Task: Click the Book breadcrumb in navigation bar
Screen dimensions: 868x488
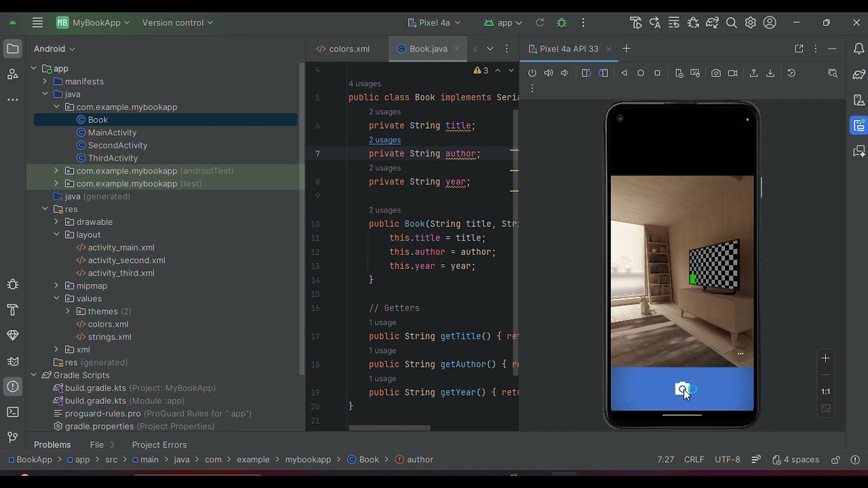Action: (363, 460)
